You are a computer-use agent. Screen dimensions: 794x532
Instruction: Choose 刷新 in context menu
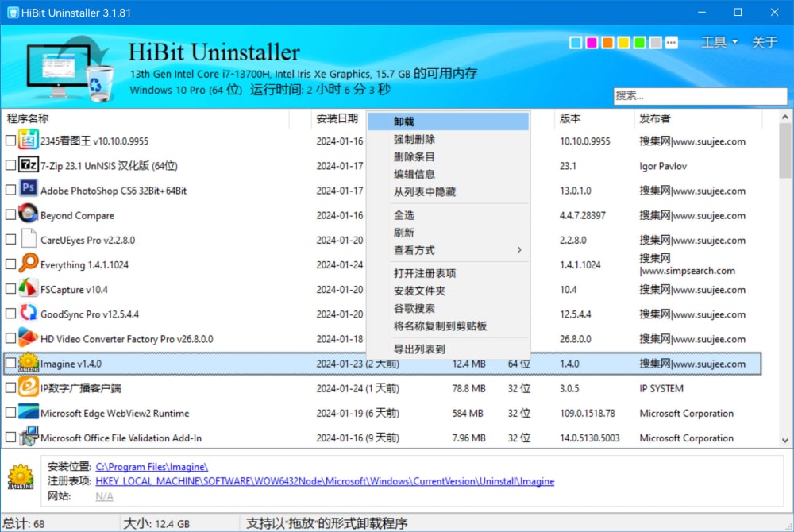tap(448, 233)
